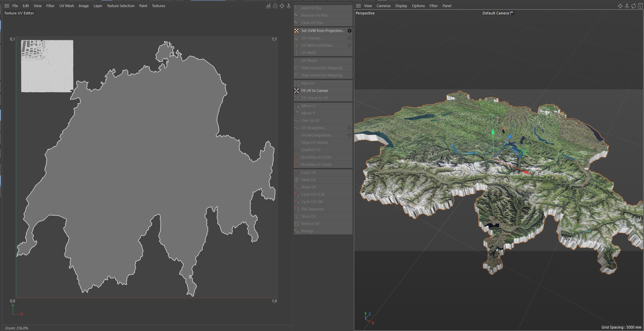Viewport: 644px width, 331px height.
Task: Click the zoom arrow icon in UV editor
Action: [289, 6]
